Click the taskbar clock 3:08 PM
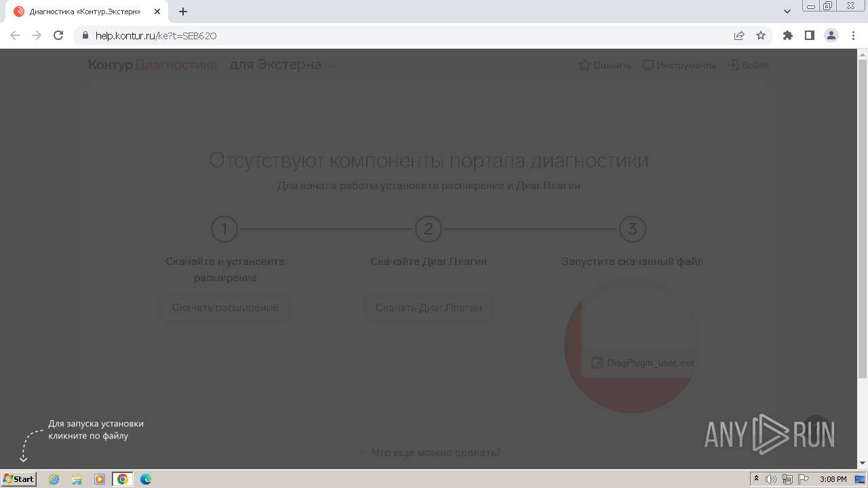 point(833,479)
